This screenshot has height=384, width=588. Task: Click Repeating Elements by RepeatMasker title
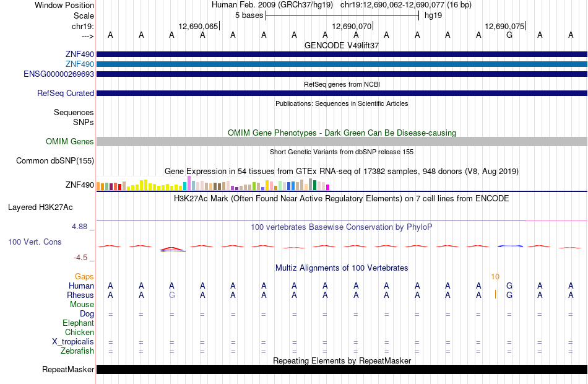coord(342,360)
